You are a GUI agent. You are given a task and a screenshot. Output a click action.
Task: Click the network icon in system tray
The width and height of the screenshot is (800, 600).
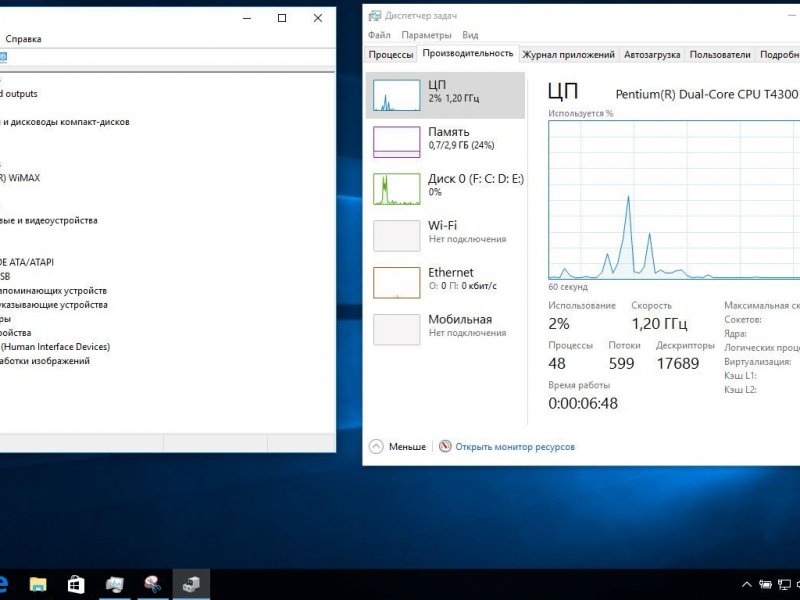click(x=784, y=585)
